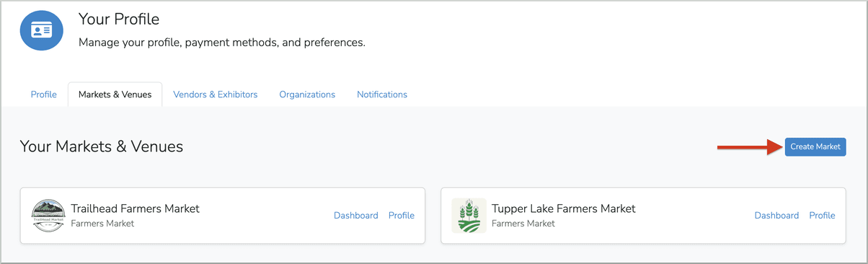Image resolution: width=868 pixels, height=264 pixels.
Task: Click the Trailhead Farmers Market logo
Action: point(48,216)
